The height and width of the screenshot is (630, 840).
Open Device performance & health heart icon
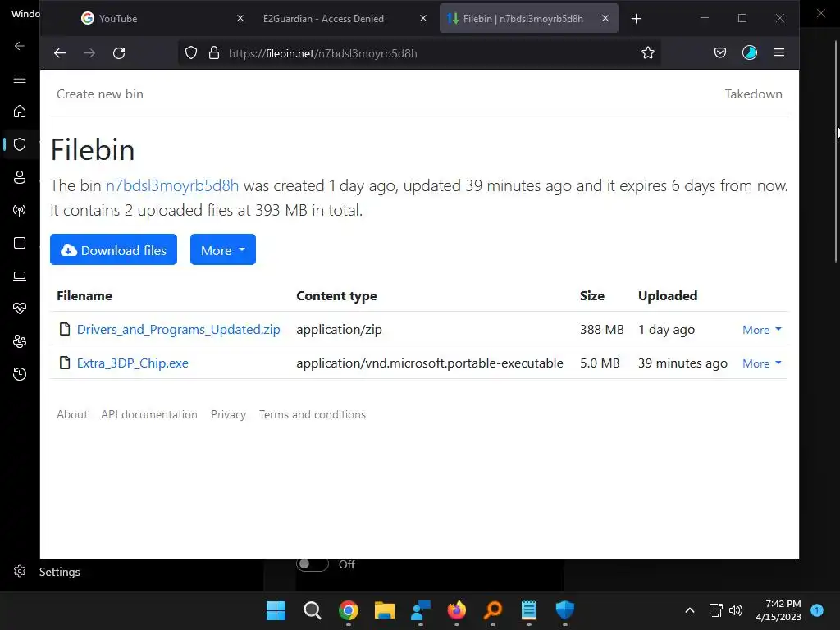(20, 308)
